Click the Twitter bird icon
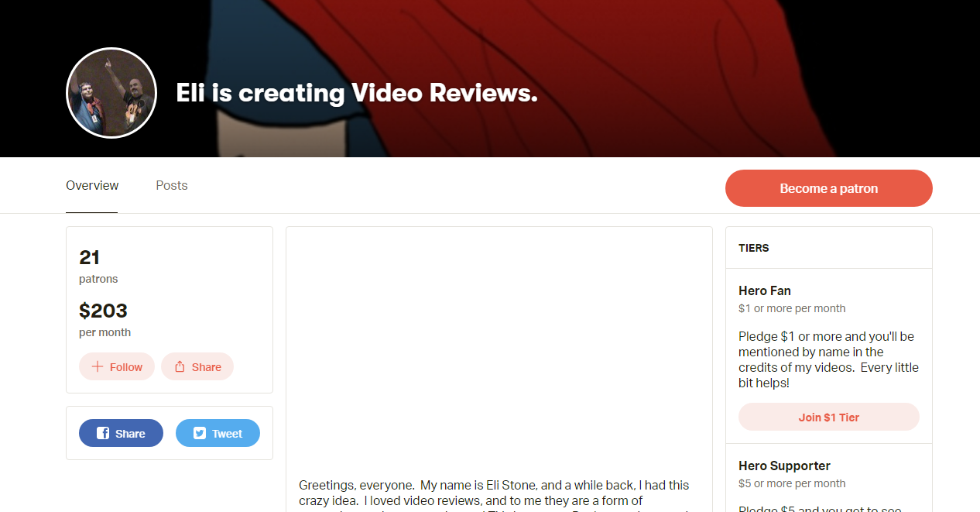Viewport: 980px width, 512px height. [199, 434]
